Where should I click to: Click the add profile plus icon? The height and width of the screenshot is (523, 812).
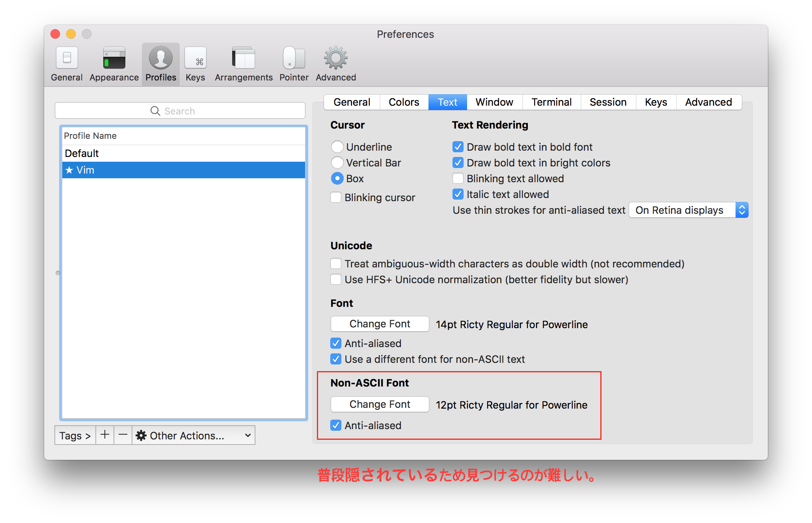[104, 435]
